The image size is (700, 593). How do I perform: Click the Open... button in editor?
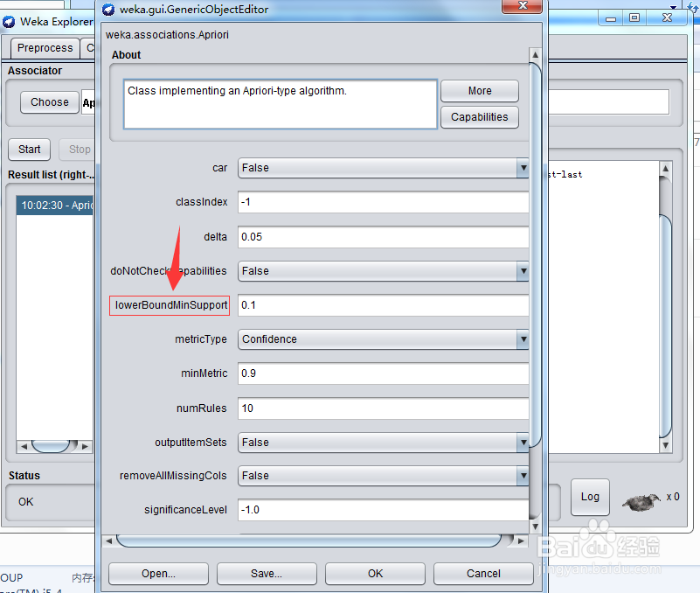tap(158, 574)
